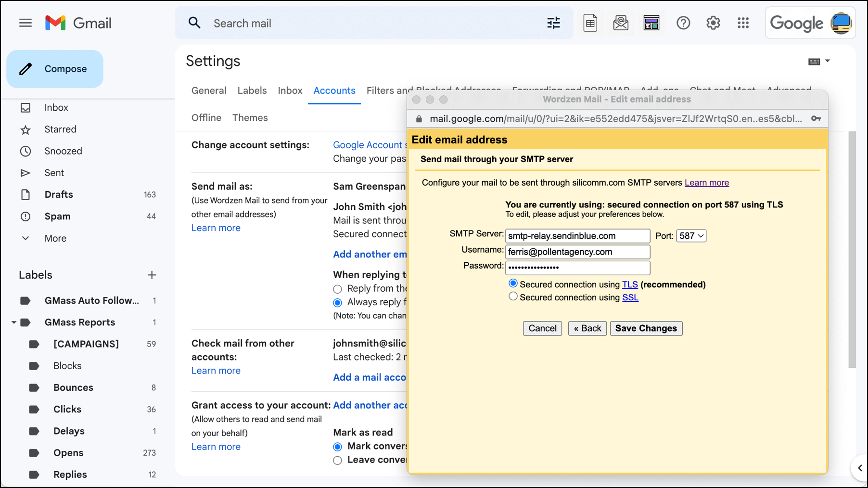Screen dimensions: 868x488
Task: Switch to the Inbox settings tab
Action: click(290, 90)
